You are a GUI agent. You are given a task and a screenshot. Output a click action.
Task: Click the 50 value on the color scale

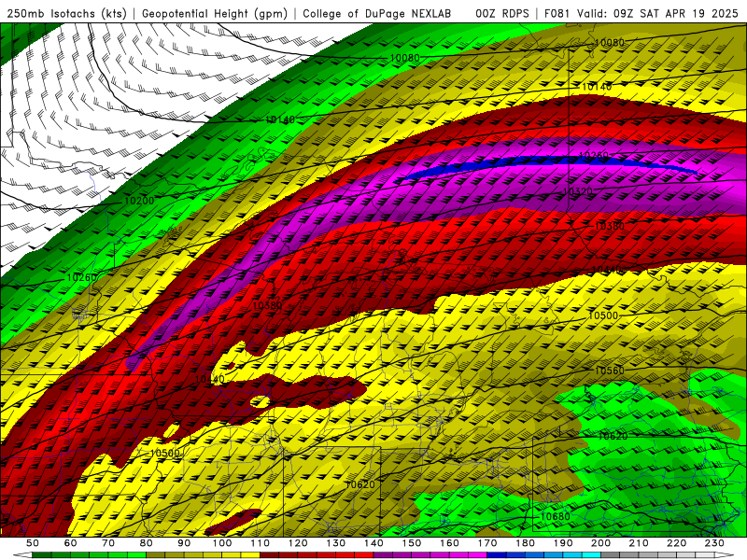[x=33, y=543]
